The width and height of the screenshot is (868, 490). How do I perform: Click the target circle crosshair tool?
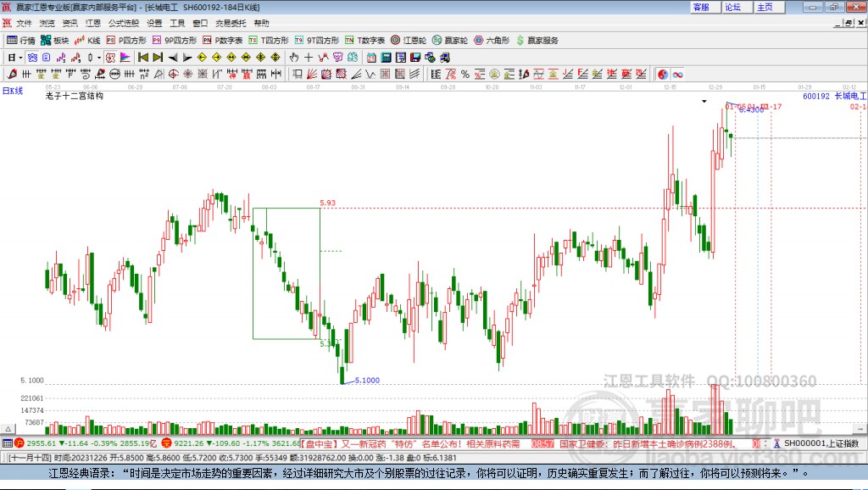click(173, 74)
